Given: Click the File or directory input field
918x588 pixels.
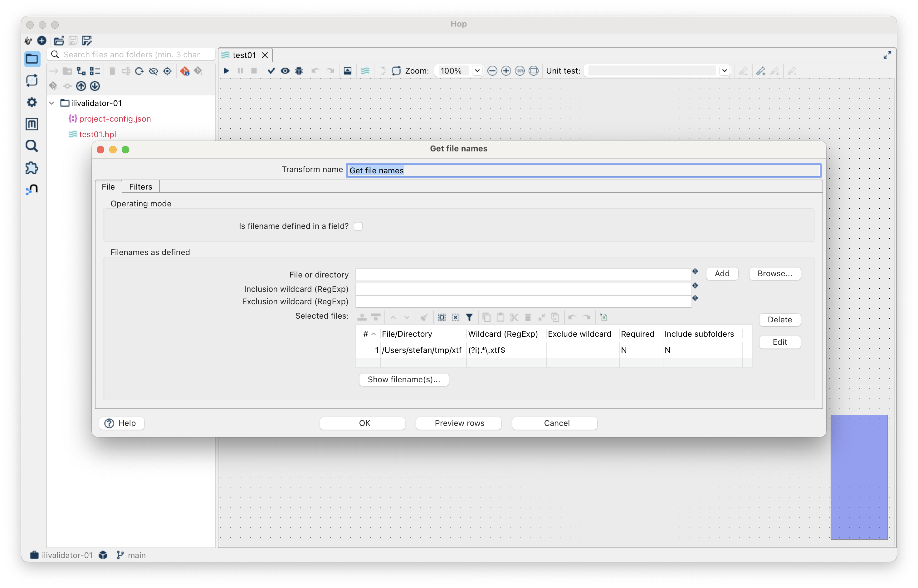Looking at the screenshot, I should tap(523, 275).
